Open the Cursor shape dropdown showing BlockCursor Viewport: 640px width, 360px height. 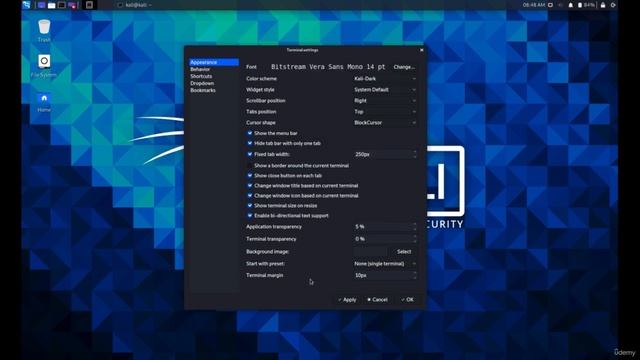385,122
